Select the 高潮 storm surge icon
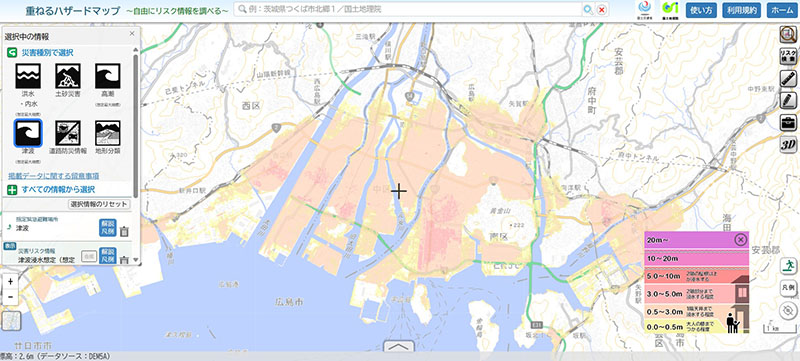 [108, 76]
